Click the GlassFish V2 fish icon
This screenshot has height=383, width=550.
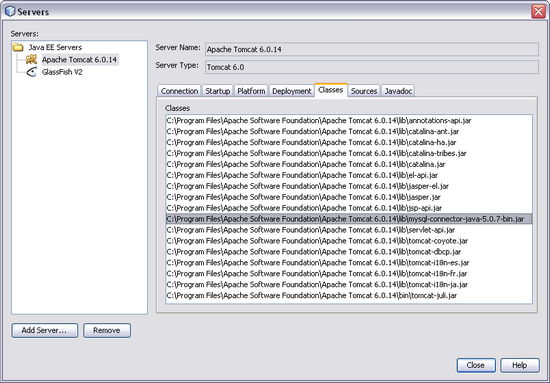[x=32, y=72]
